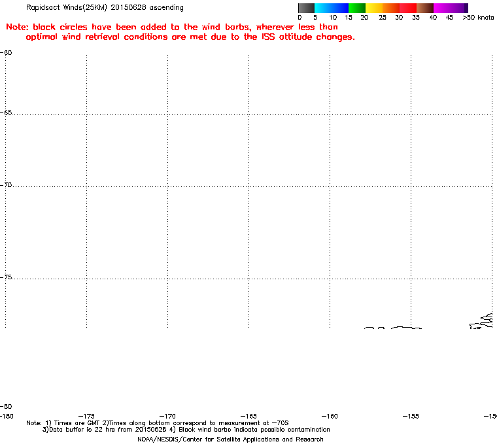Click the red 'optimal wind retrieval conditions' line
497x448 pixels.
click(x=190, y=37)
